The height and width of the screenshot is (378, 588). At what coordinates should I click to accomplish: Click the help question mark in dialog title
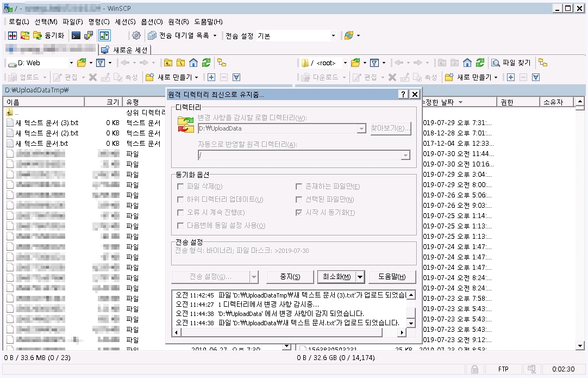(403, 94)
